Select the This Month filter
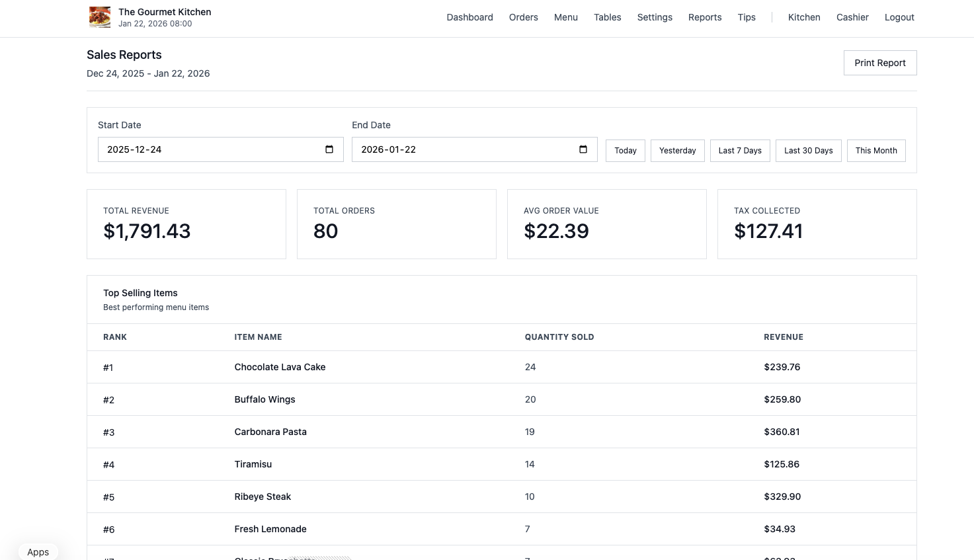The image size is (974, 560). (875, 150)
